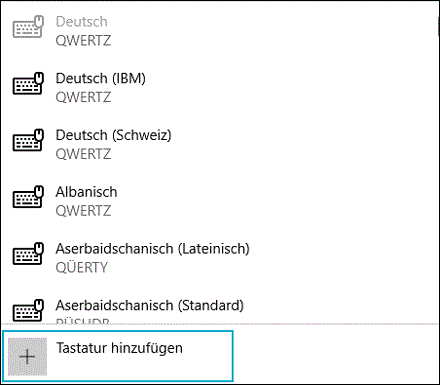
Task: Select the keyboard icon for Albanisch
Action: coord(28,197)
